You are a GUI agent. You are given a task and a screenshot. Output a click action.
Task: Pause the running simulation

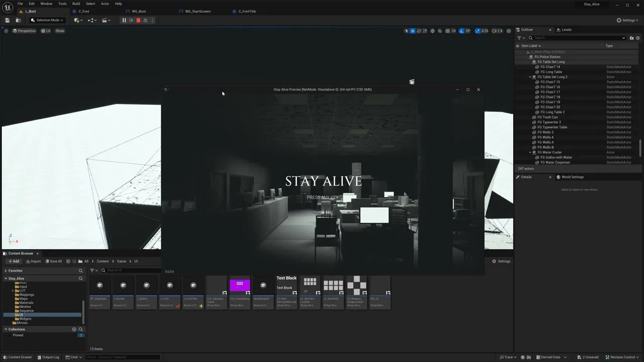pyautogui.click(x=124, y=20)
